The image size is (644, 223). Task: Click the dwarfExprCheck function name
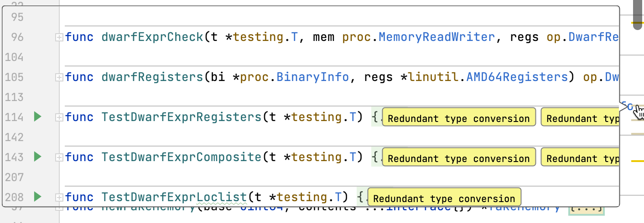click(152, 37)
